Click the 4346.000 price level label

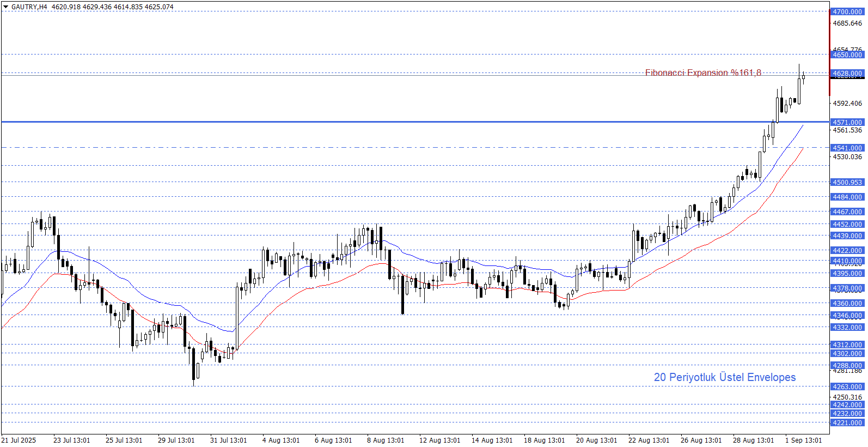click(847, 316)
